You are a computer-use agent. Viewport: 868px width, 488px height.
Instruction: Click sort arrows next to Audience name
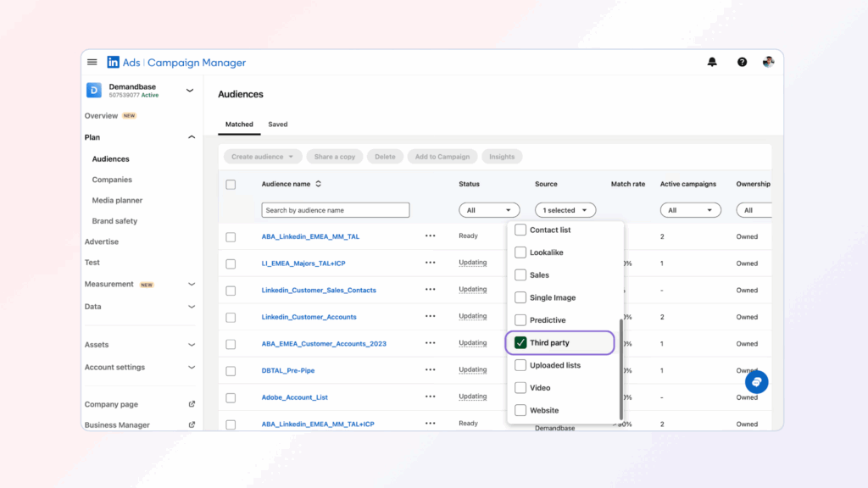coord(319,184)
